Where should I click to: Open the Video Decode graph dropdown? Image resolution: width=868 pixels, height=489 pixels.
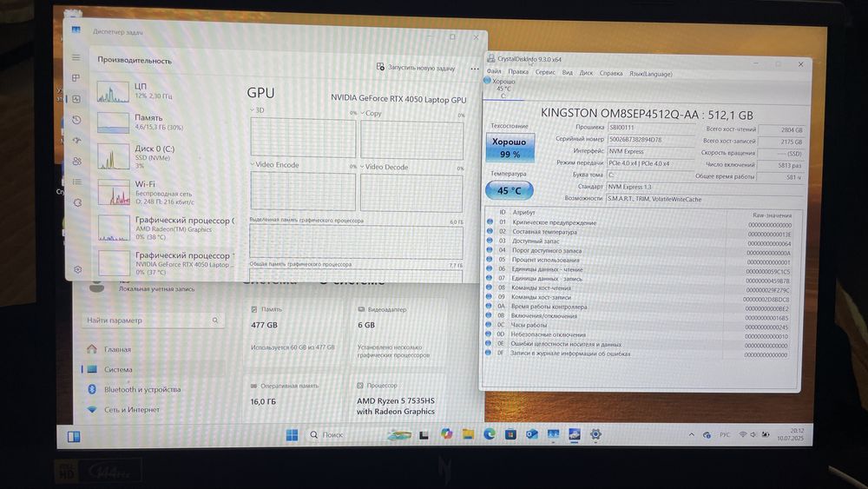385,167
